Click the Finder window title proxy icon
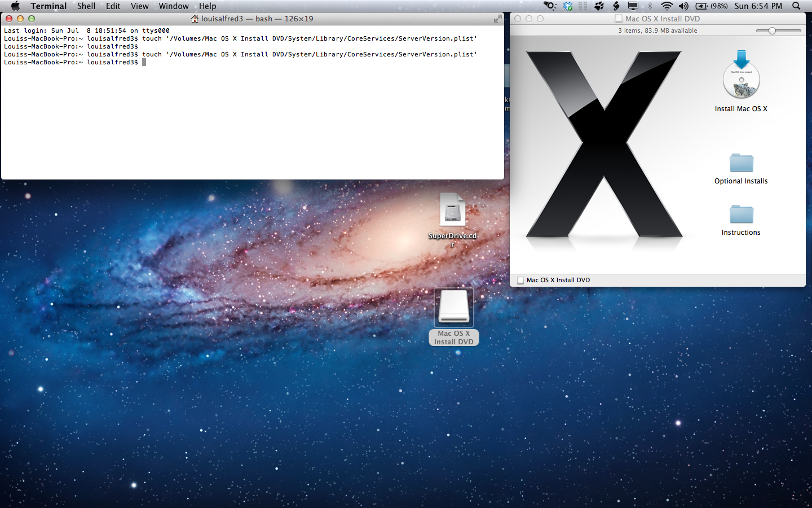This screenshot has width=812, height=508. click(619, 19)
